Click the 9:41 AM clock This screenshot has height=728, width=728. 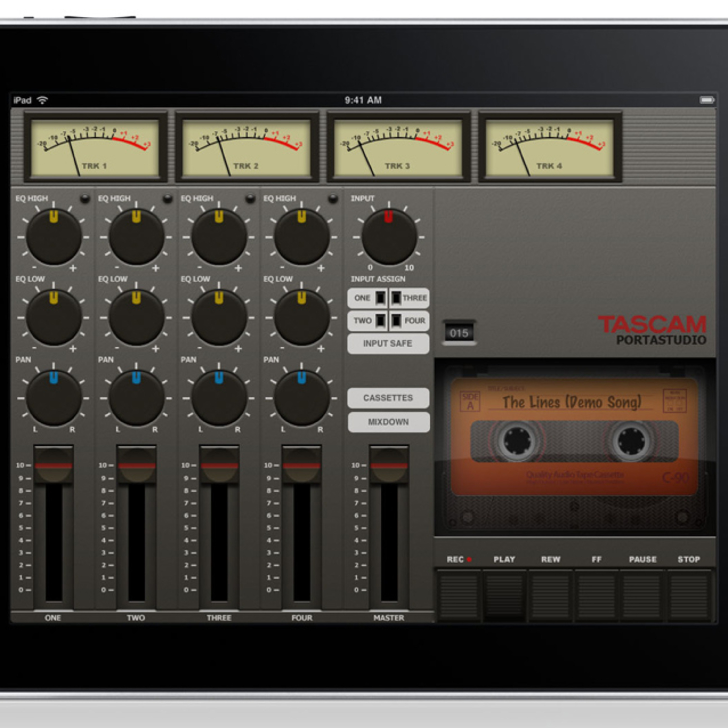point(363,100)
